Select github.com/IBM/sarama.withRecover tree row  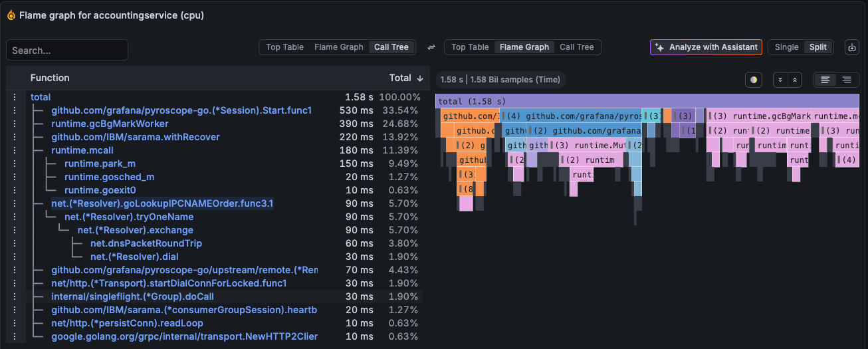pos(136,137)
